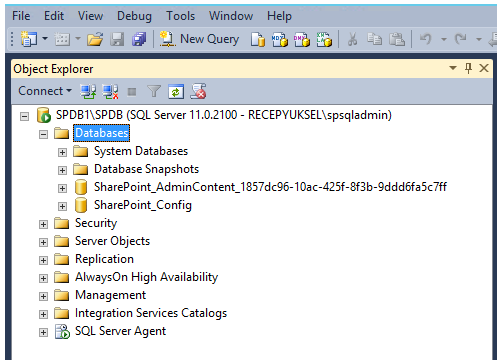
Task: Select the SPDB1\SPDB server entry
Action: (x=223, y=115)
